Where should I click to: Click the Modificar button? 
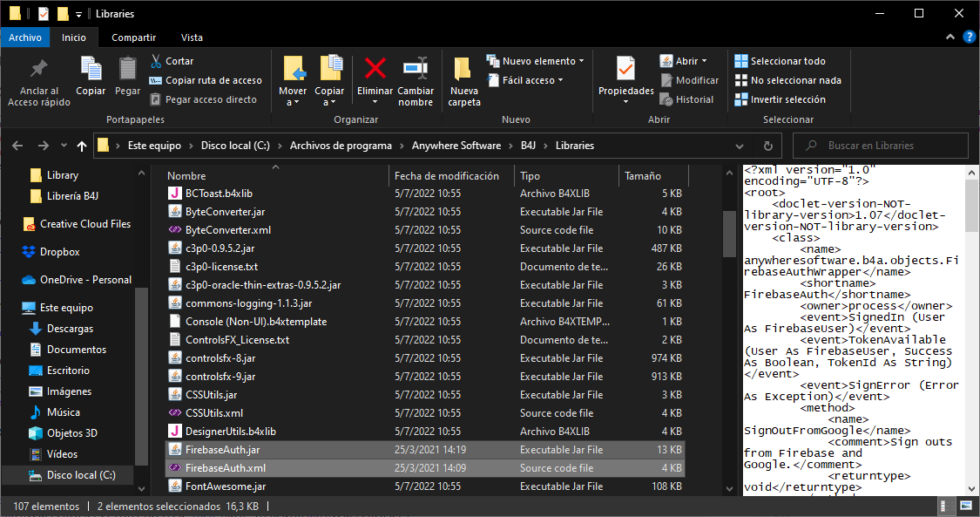click(x=690, y=80)
